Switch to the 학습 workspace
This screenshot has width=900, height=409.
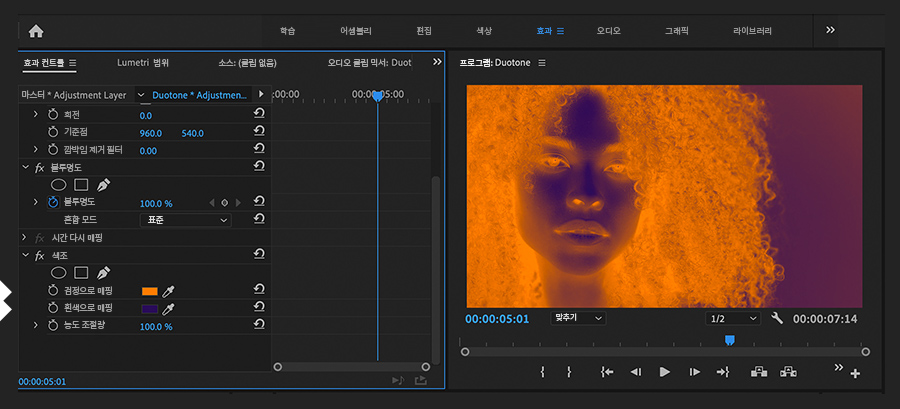[288, 31]
